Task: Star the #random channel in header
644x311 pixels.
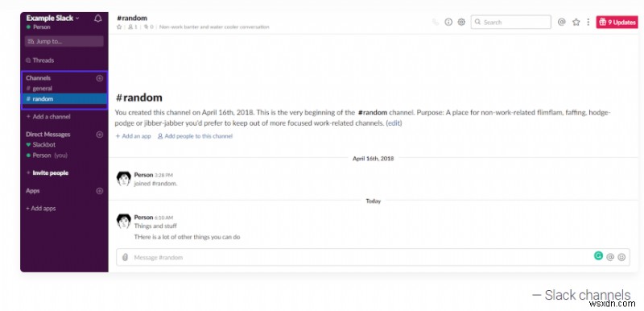Action: click(119, 27)
